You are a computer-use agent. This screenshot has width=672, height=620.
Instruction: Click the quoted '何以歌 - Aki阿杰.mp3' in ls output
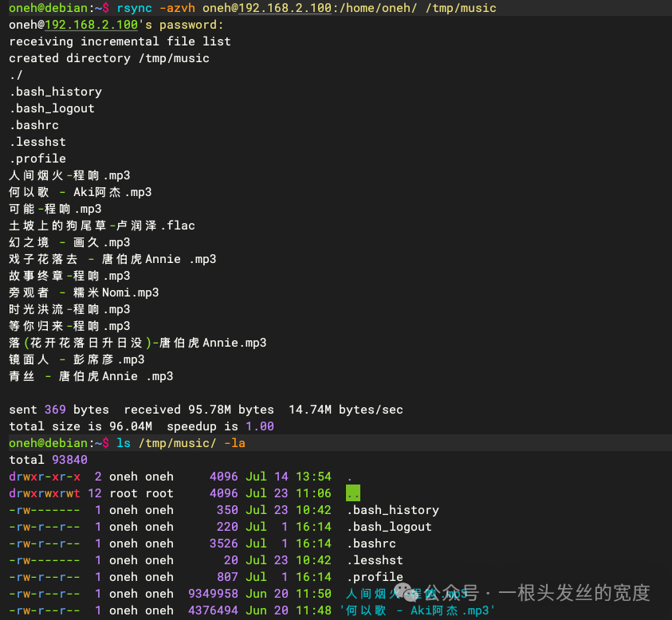pyautogui.click(x=418, y=610)
